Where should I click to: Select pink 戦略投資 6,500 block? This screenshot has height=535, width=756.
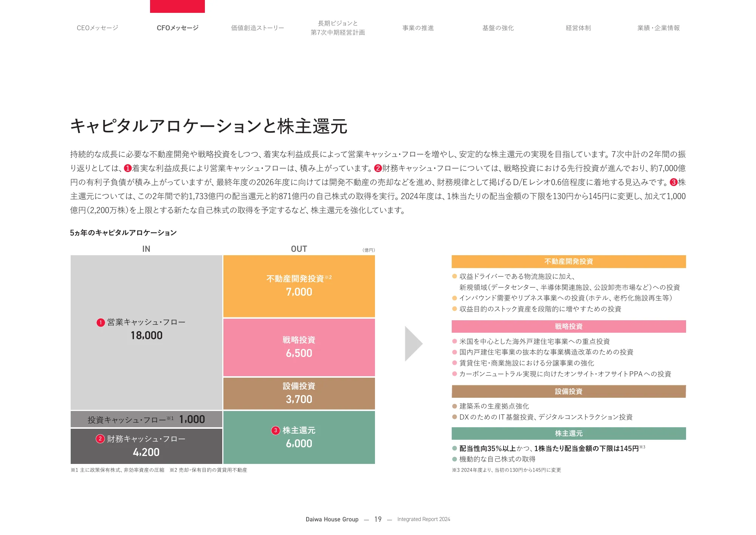[x=299, y=347]
